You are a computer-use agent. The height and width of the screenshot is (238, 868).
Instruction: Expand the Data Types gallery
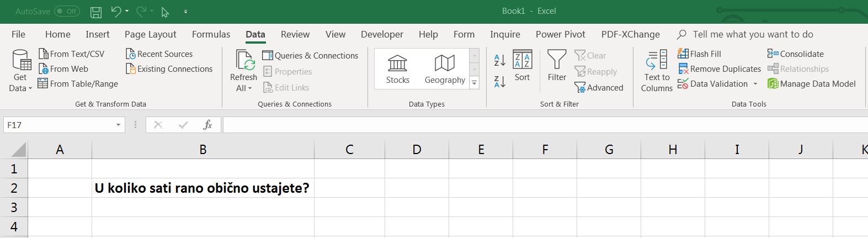[474, 83]
